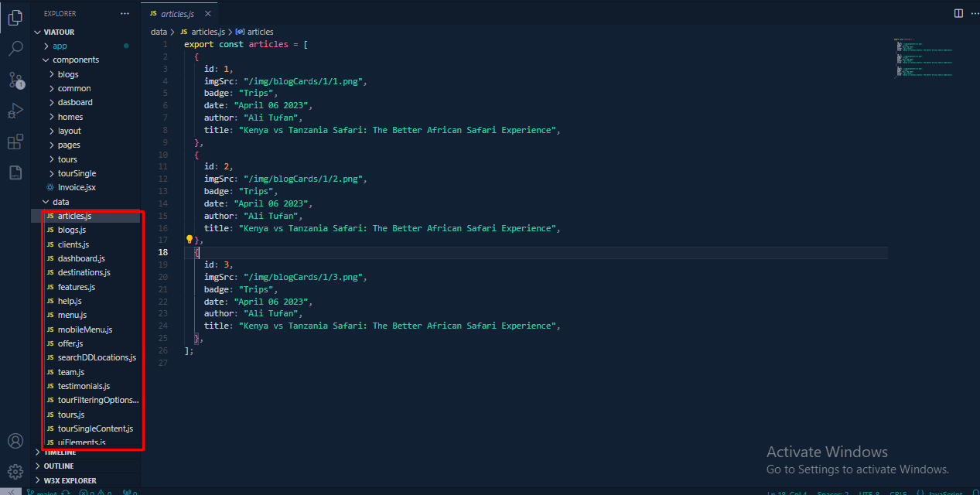980x495 pixels.
Task: Click the code minimap preview
Action: point(924,58)
